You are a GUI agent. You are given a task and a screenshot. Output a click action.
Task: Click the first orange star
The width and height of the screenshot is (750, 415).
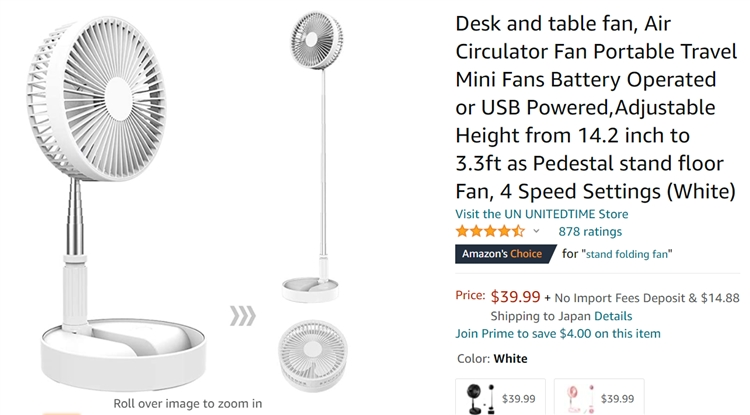pyautogui.click(x=462, y=231)
